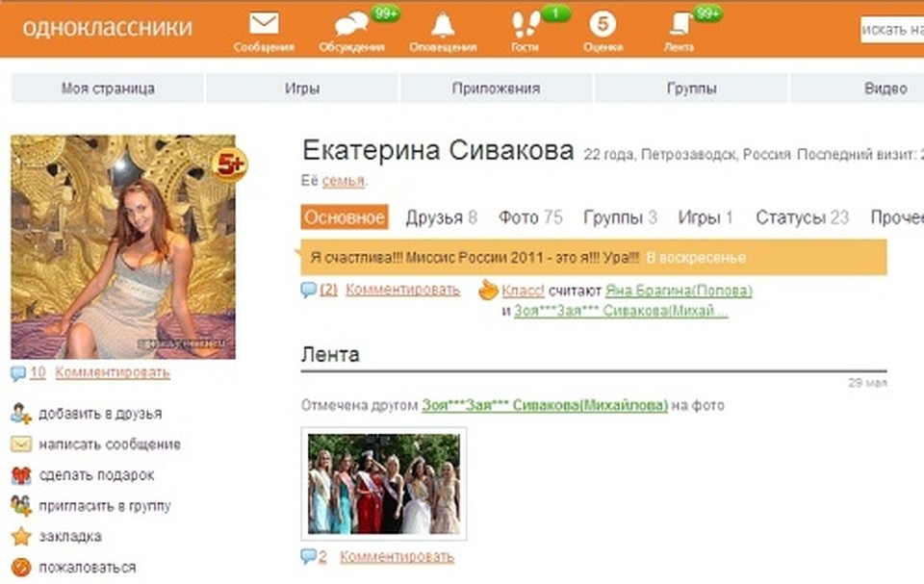Open the Группы 3 profile tab

point(620,217)
